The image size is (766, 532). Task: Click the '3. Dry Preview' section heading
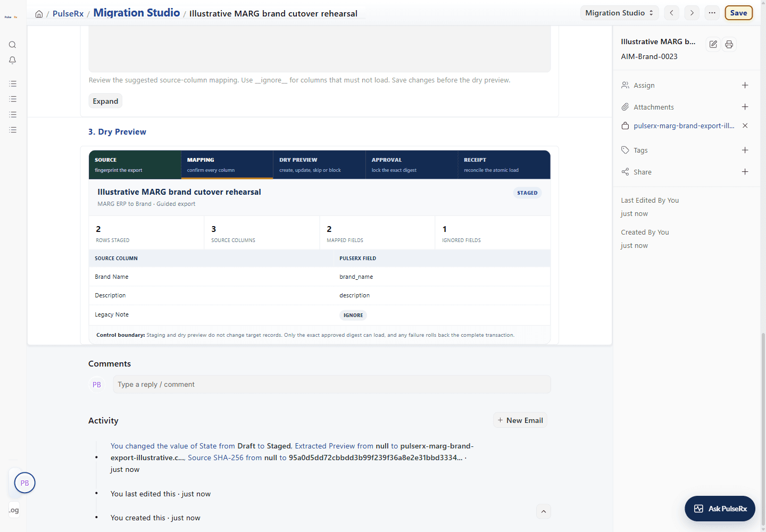(117, 132)
